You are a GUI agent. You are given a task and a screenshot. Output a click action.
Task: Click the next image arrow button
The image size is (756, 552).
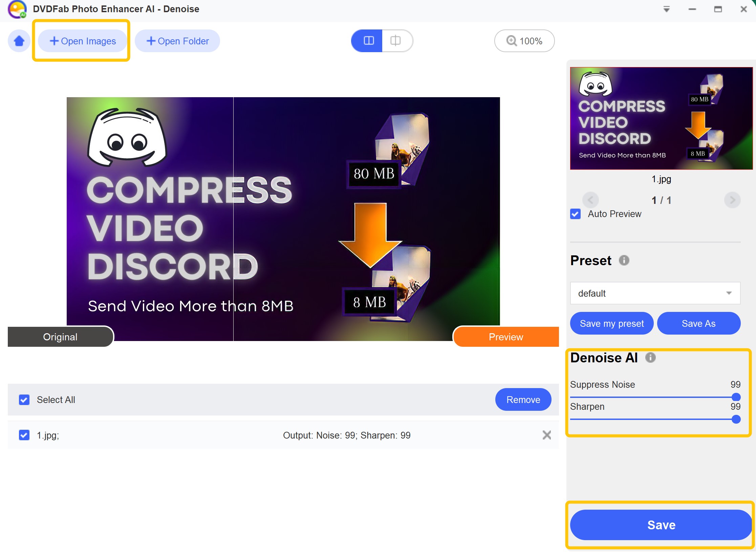734,199
